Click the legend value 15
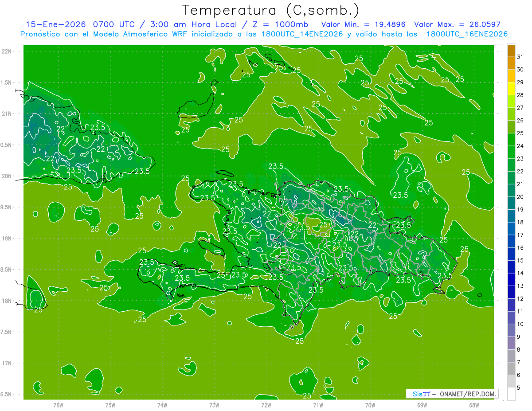Image resolution: width=532 pixels, height=411 pixels. [520, 260]
